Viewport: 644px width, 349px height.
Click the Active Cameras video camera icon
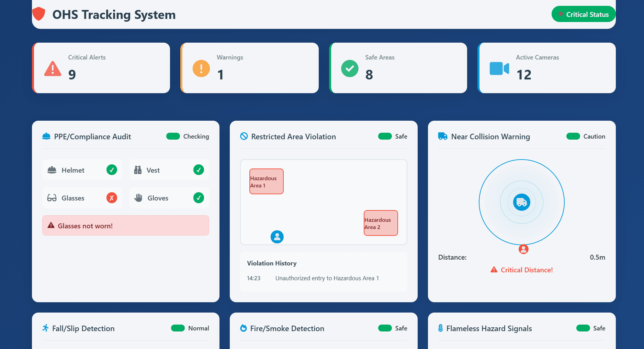(x=499, y=68)
